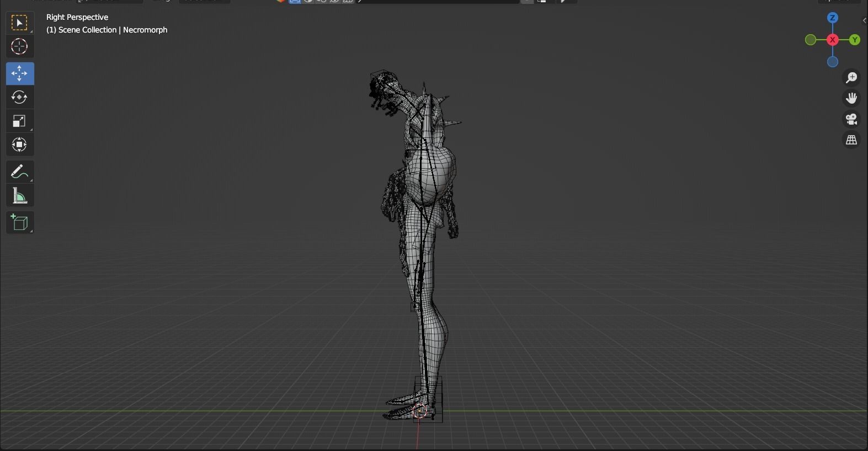
Task: Expand the sidebar with the small arrow
Action: 864,20
